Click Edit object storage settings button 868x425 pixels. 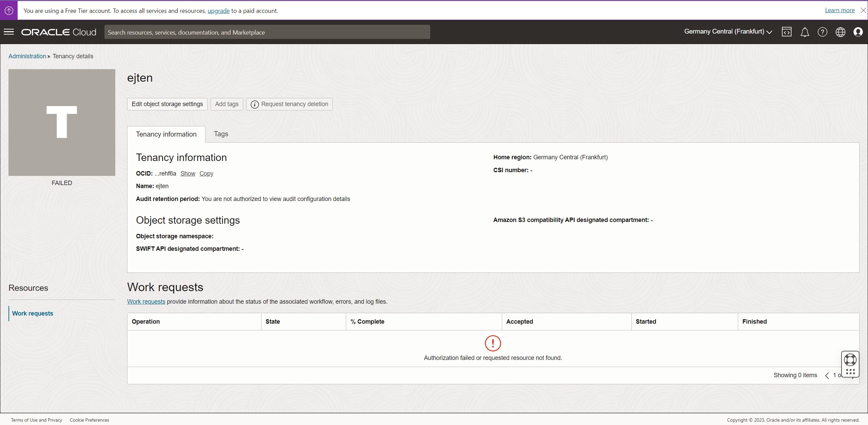tap(167, 104)
